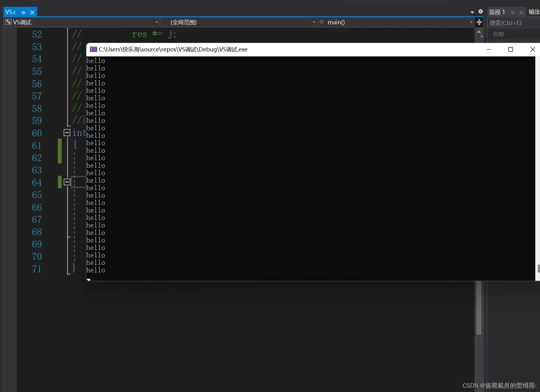Collapse the code block at line 60
540x392 pixels.
(x=67, y=133)
